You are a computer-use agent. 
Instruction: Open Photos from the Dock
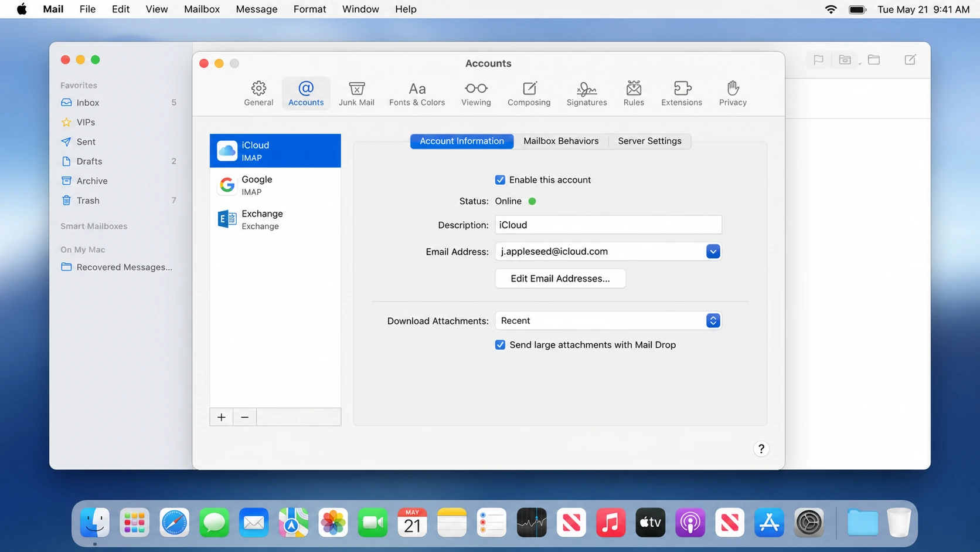pyautogui.click(x=333, y=523)
